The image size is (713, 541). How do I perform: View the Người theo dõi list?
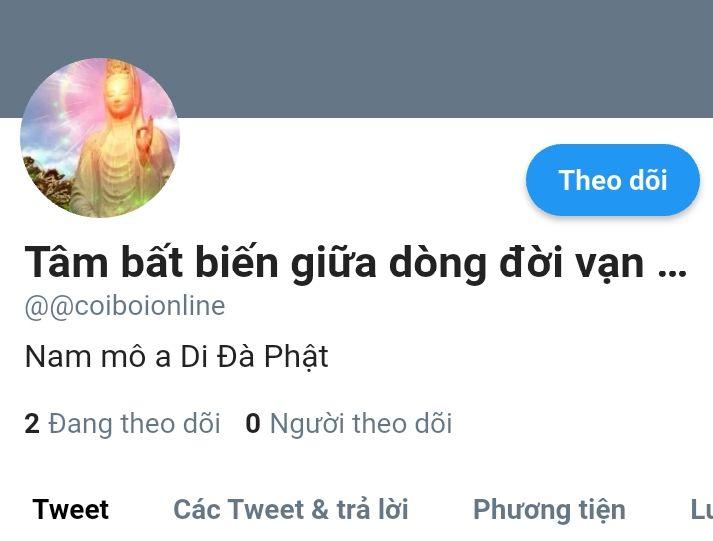point(361,424)
